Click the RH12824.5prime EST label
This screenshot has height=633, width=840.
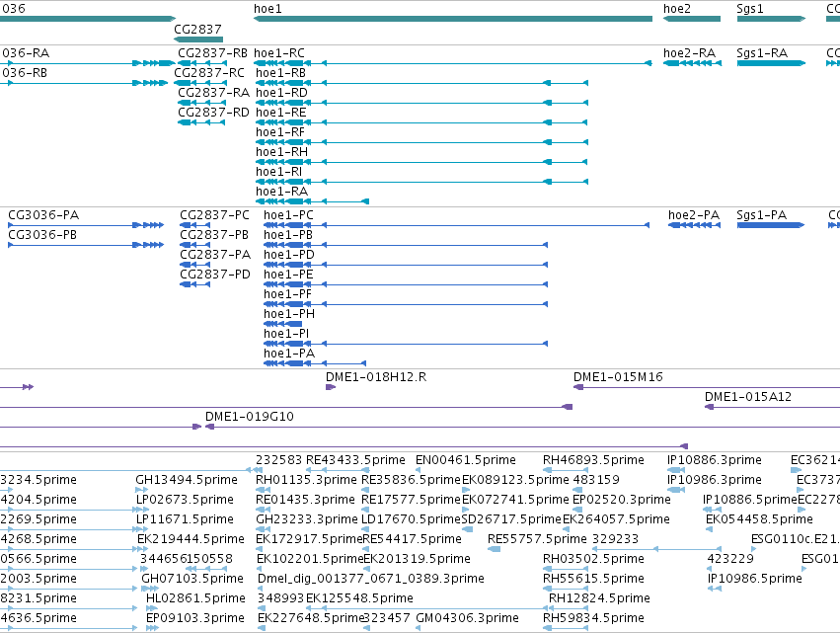(599, 598)
